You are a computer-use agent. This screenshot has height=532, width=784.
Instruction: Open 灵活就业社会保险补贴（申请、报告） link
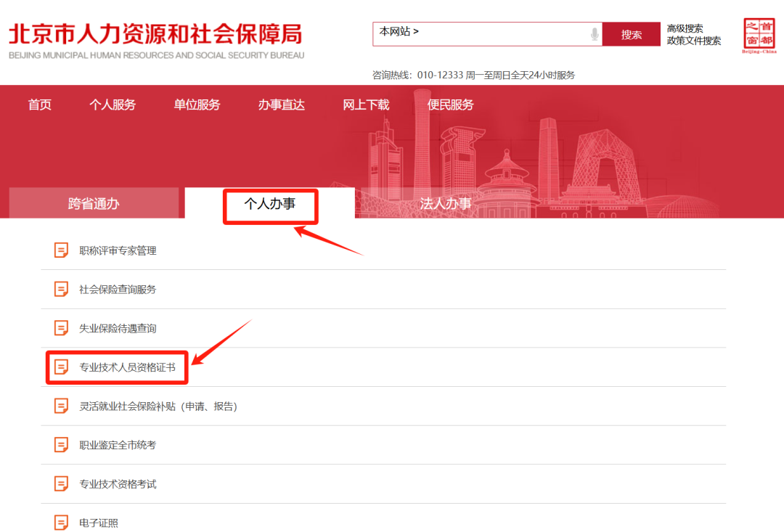pyautogui.click(x=158, y=406)
